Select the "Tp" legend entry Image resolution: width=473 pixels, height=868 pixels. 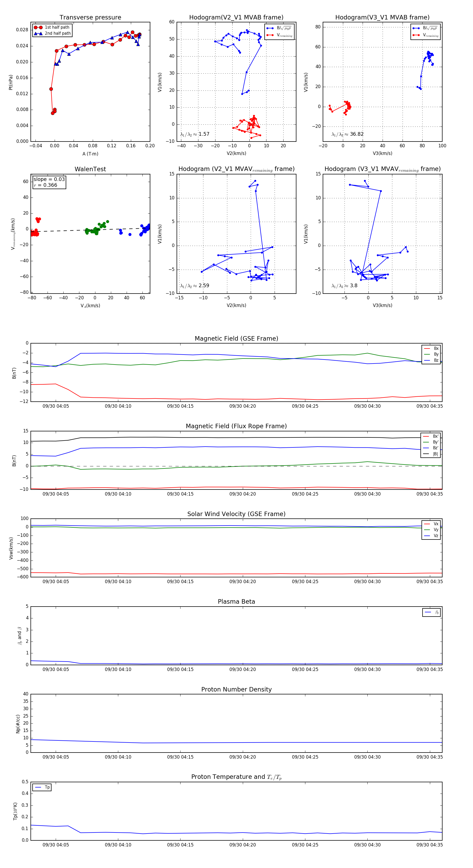(42, 787)
